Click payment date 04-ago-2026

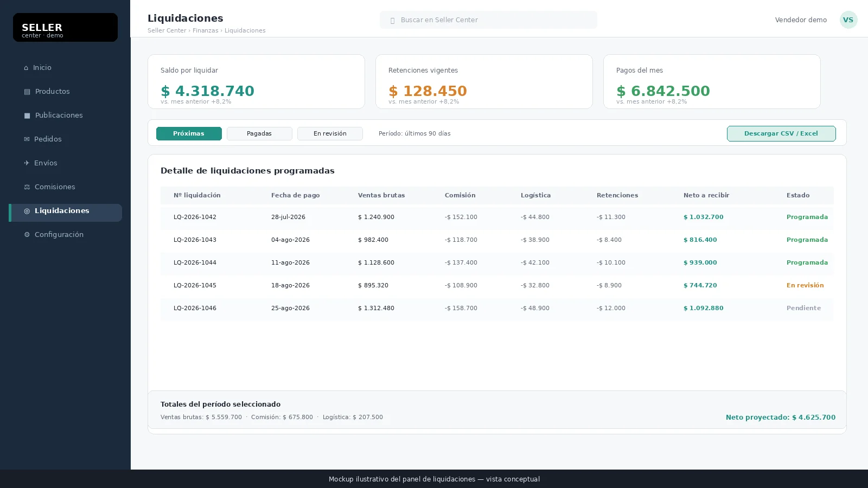click(x=290, y=240)
